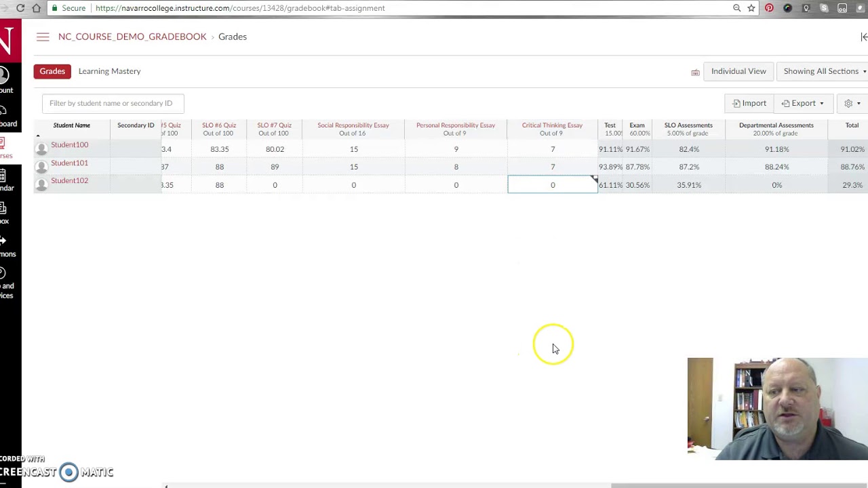Image resolution: width=868 pixels, height=488 pixels.
Task: Open the Skype browser extension
Action: click(x=824, y=8)
